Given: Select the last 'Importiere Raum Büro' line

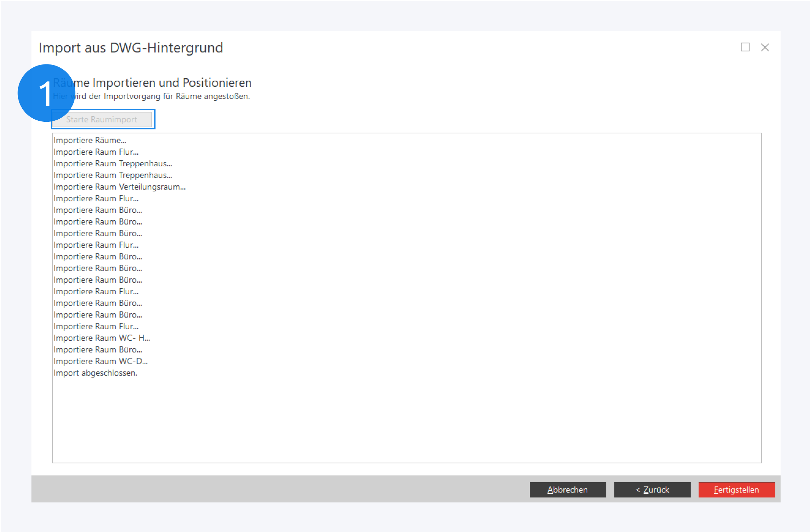Looking at the screenshot, I should (98, 350).
